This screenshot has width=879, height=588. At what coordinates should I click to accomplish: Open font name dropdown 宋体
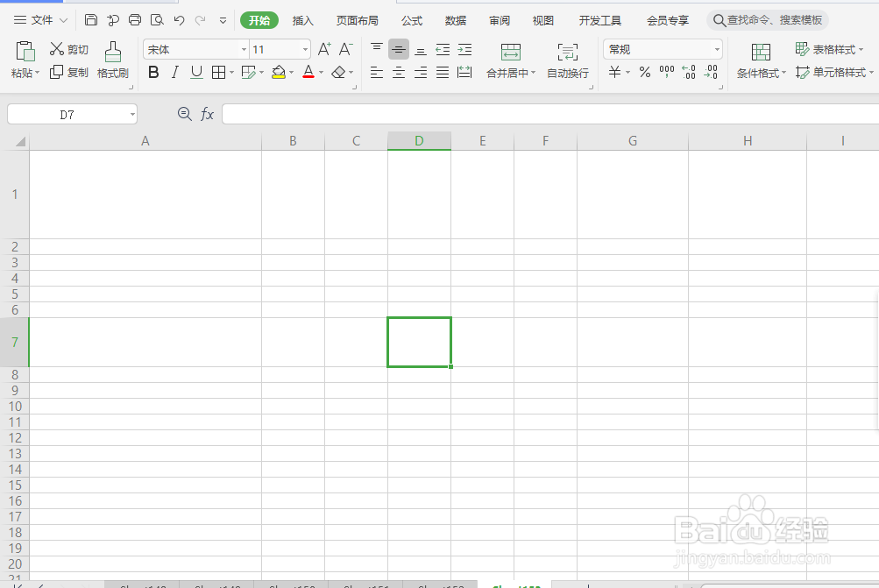point(244,49)
